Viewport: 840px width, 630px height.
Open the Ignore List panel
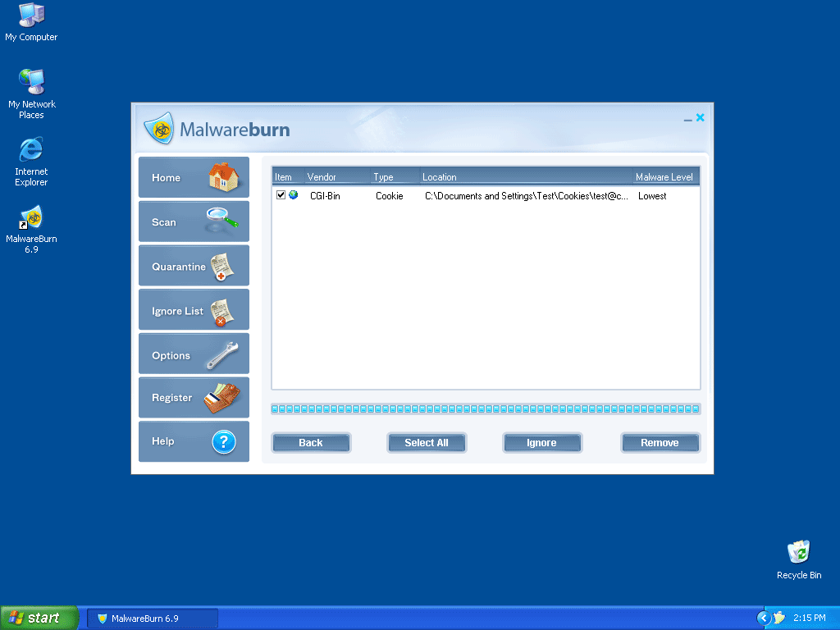coord(194,310)
